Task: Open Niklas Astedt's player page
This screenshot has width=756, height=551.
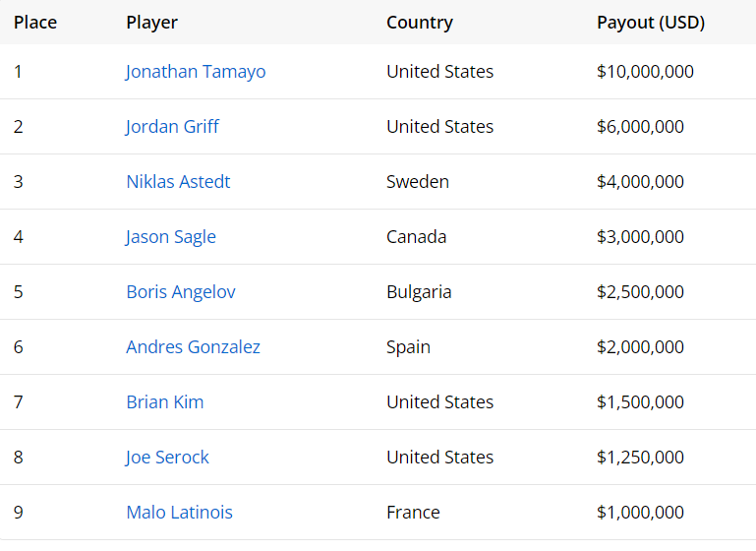Action: tap(178, 182)
